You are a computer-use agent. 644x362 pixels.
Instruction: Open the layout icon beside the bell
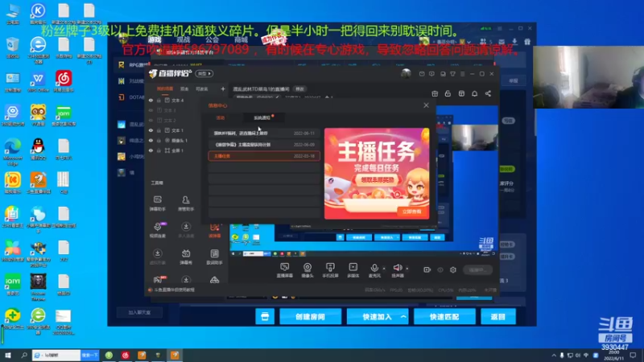pyautogui.click(x=461, y=93)
